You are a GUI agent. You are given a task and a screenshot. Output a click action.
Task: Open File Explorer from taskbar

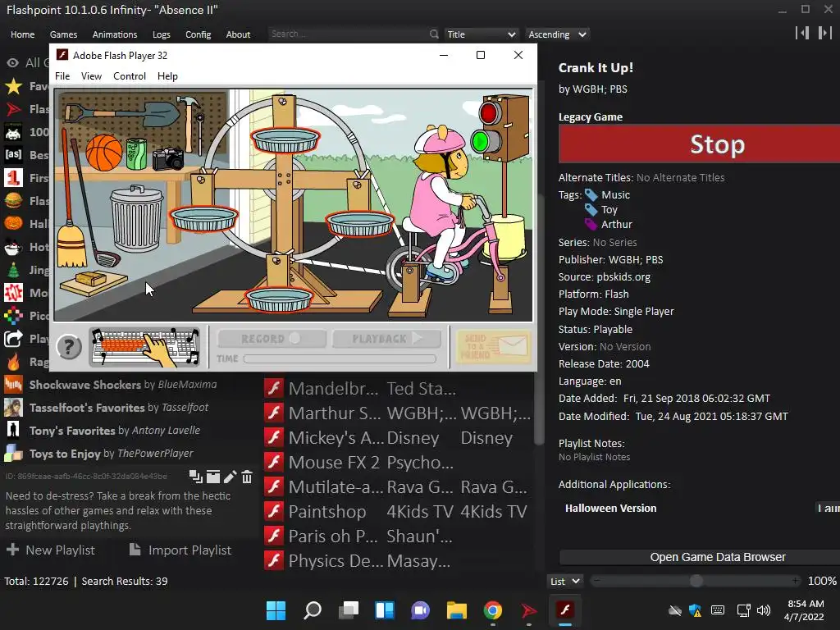(x=457, y=610)
